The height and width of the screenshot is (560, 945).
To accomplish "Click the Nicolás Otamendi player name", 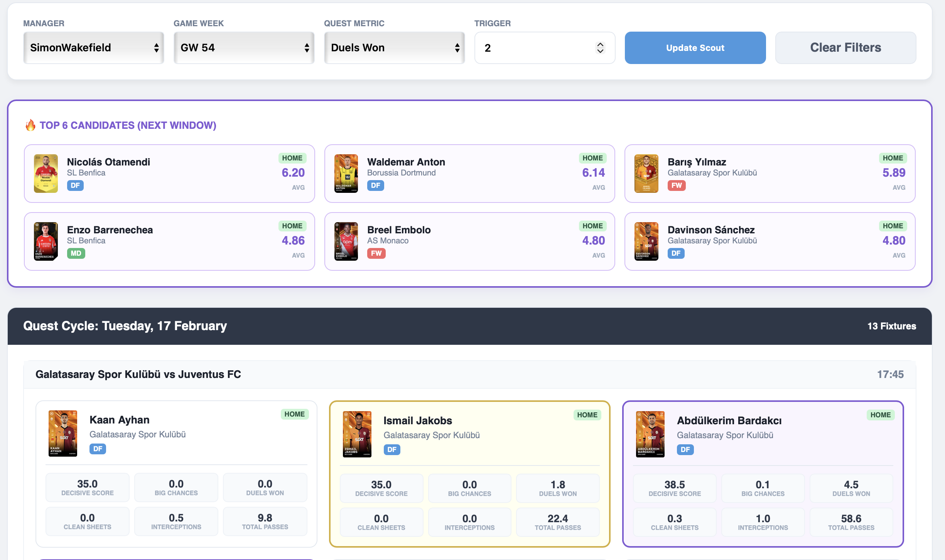I will click(108, 162).
